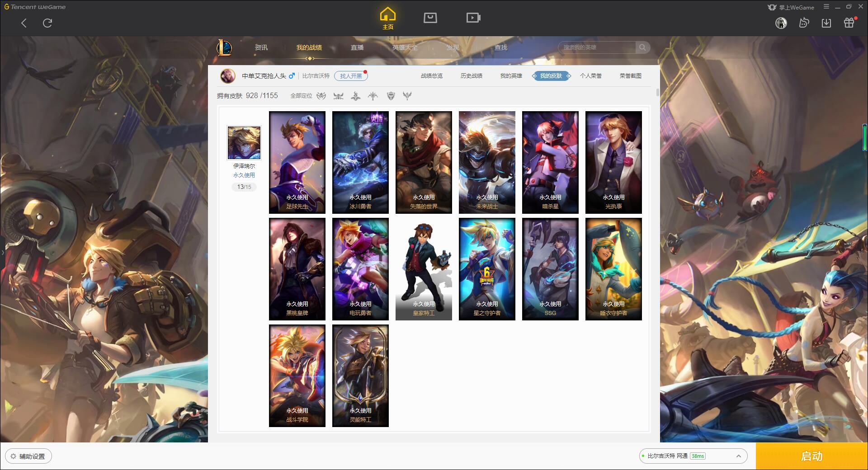Open the 战绩总览 sub-tab
This screenshot has width=868, height=470.
(432, 76)
